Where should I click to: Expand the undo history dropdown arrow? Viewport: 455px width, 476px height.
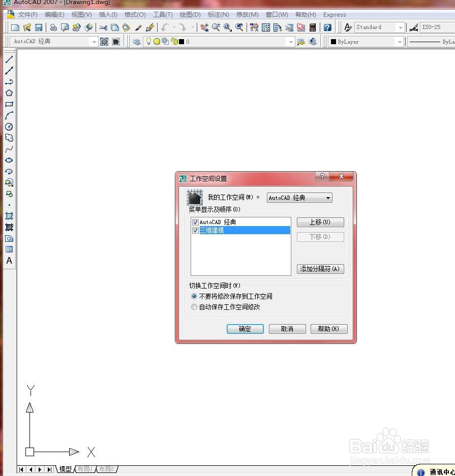point(174,27)
